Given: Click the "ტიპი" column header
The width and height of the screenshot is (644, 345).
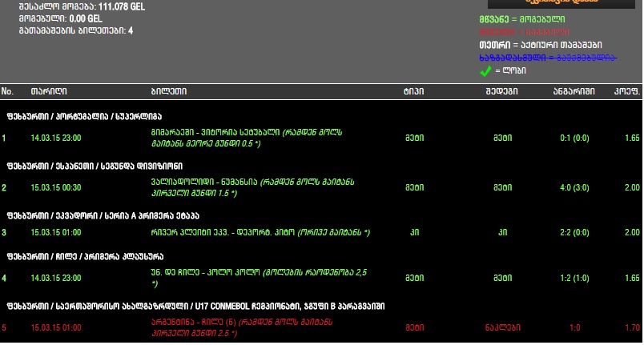Looking at the screenshot, I should (413, 91).
